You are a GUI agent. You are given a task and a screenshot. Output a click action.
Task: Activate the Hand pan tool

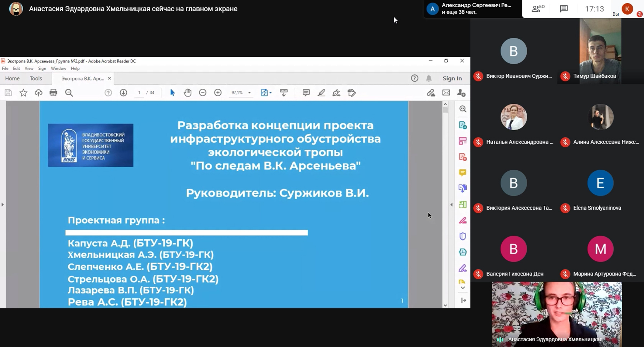click(187, 93)
